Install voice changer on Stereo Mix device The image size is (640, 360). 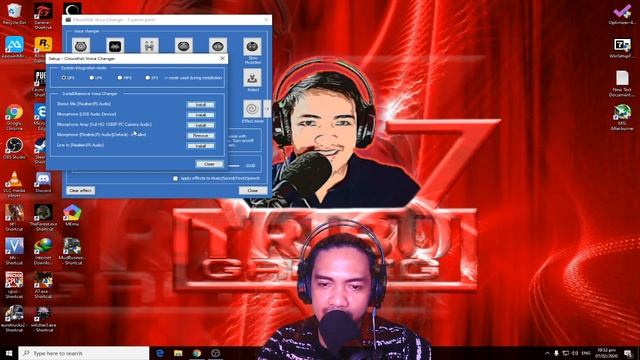click(200, 105)
